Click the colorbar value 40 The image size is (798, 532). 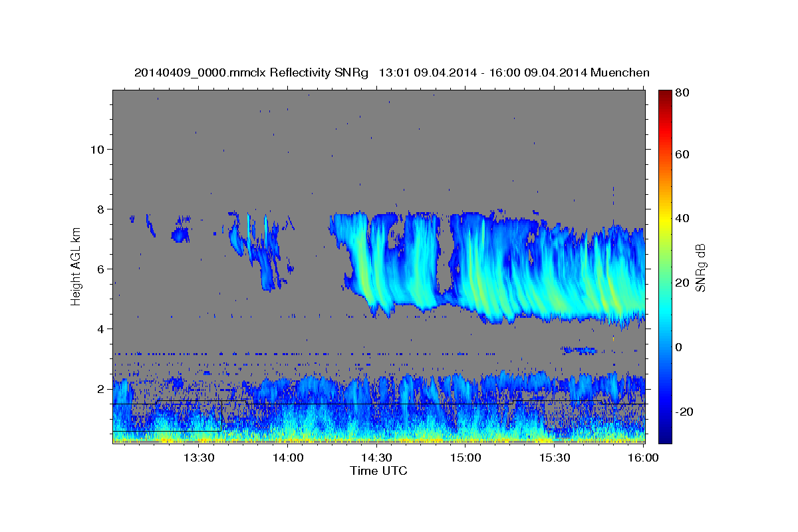tap(684, 218)
